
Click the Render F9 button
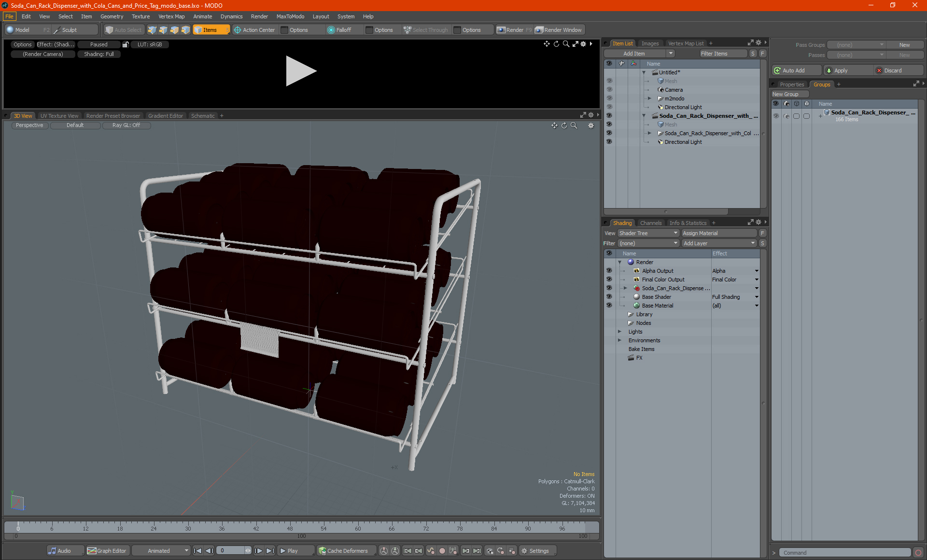(x=514, y=30)
